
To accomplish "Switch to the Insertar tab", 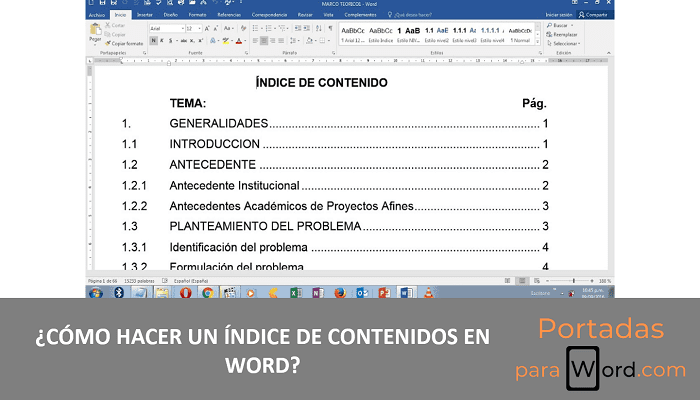I will 145,15.
